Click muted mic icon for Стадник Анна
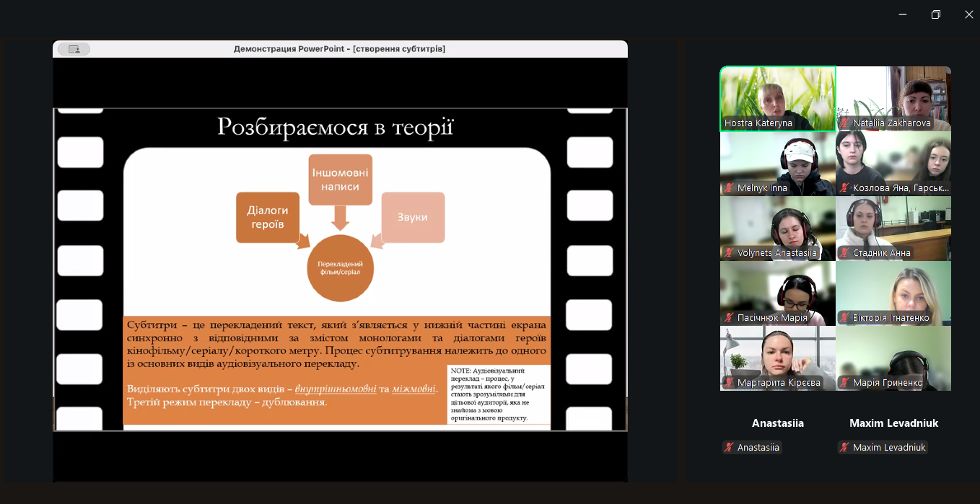Viewport: 980px width, 504px height. [x=844, y=253]
